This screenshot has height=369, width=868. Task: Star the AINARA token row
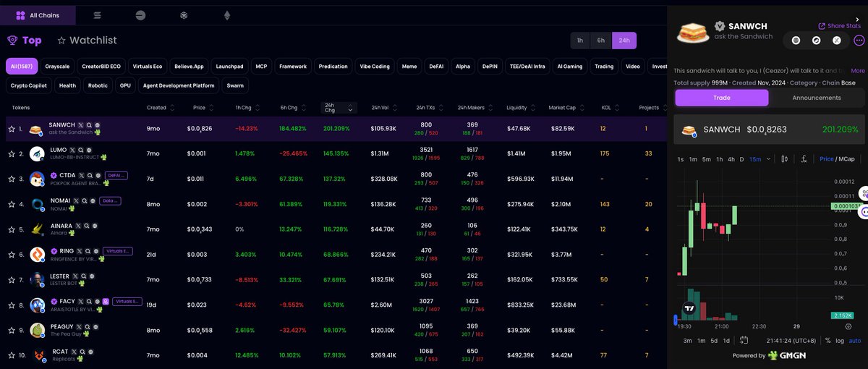coord(12,229)
